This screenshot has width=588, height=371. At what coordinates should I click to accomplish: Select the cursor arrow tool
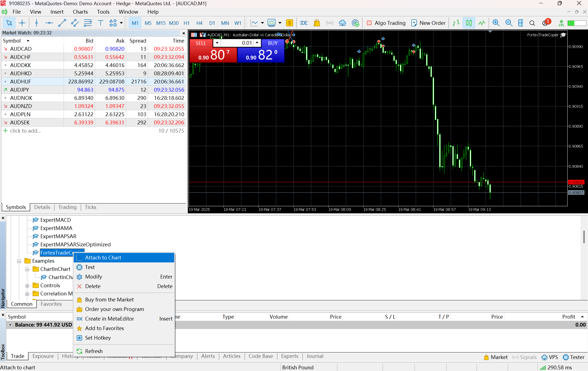coord(9,23)
